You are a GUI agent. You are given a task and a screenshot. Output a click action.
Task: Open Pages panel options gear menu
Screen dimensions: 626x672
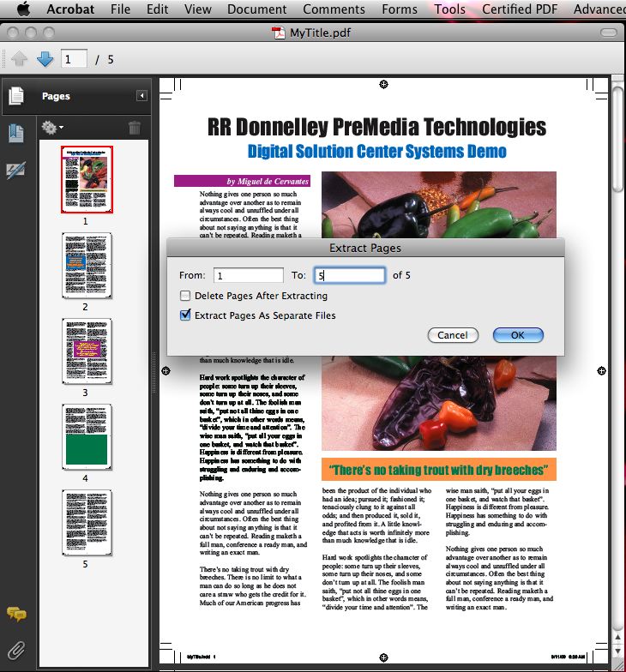[51, 127]
